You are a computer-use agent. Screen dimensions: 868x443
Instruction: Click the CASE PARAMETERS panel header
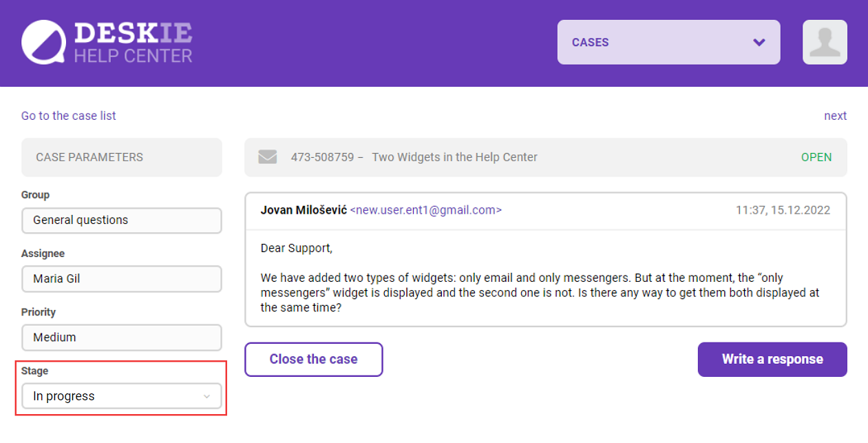(121, 157)
